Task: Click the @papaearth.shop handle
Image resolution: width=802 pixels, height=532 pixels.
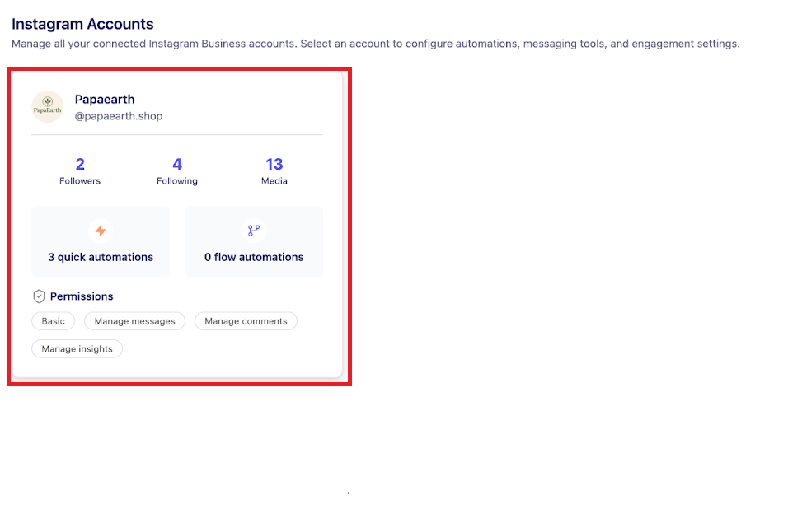Action: (x=119, y=116)
